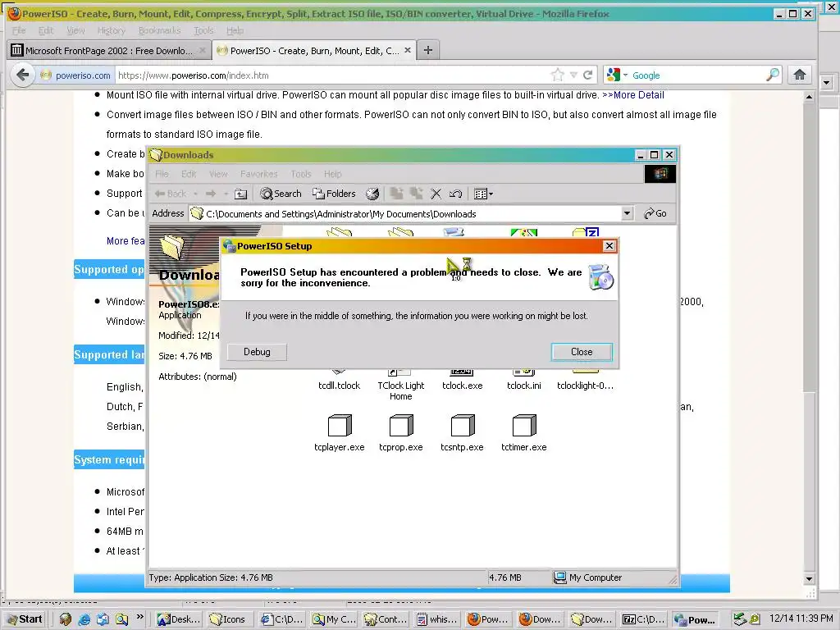
Task: Open the Firefox Bookmarks menu
Action: (x=160, y=30)
